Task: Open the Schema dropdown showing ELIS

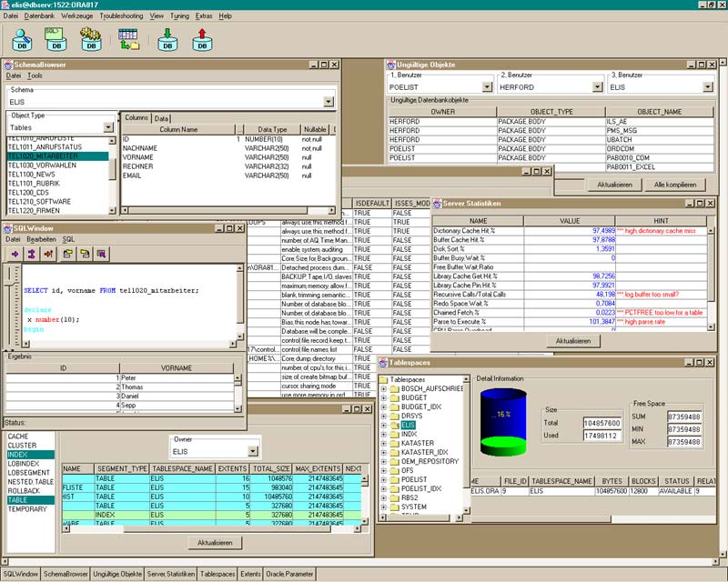Action: 328,102
